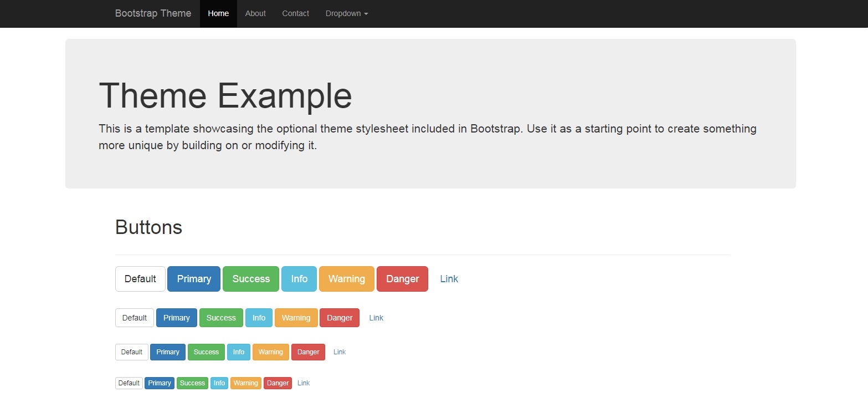Click the large Link button
The height and width of the screenshot is (402, 868).
(449, 279)
